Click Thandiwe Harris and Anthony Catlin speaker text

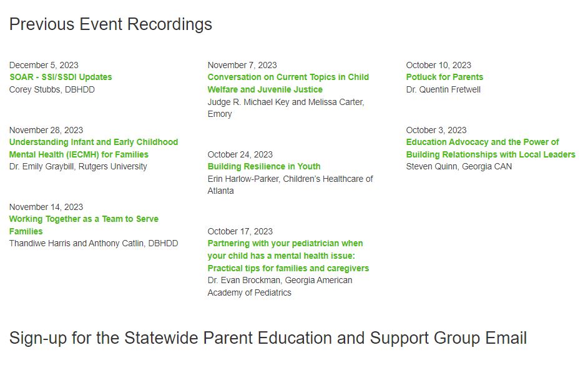(94, 243)
